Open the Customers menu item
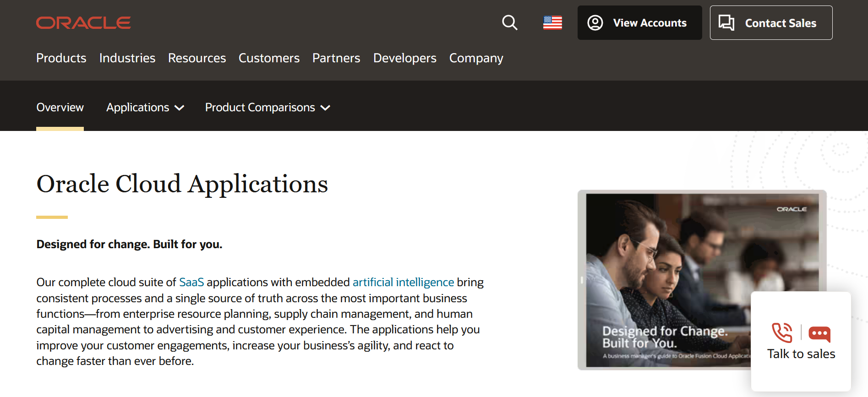The image size is (868, 397). [x=269, y=58]
